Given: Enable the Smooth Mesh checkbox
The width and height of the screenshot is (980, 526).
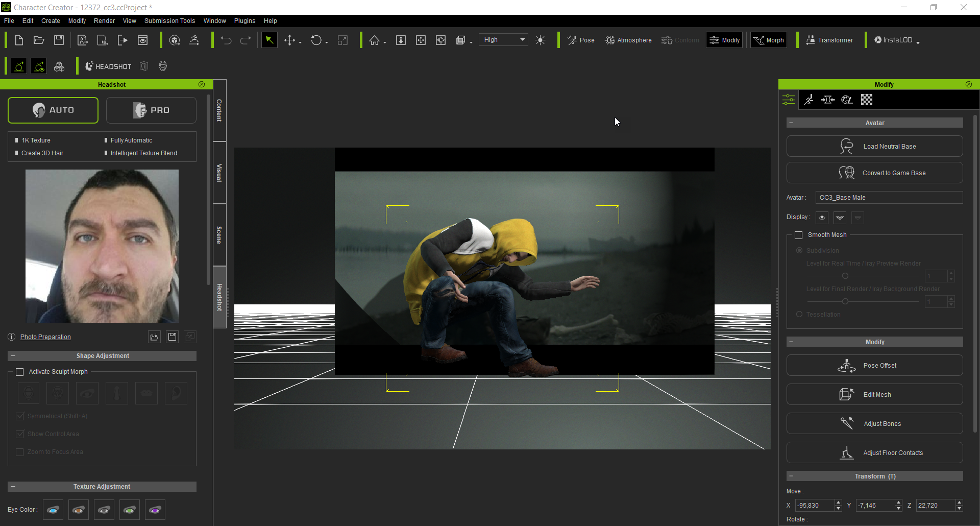Looking at the screenshot, I should [799, 235].
